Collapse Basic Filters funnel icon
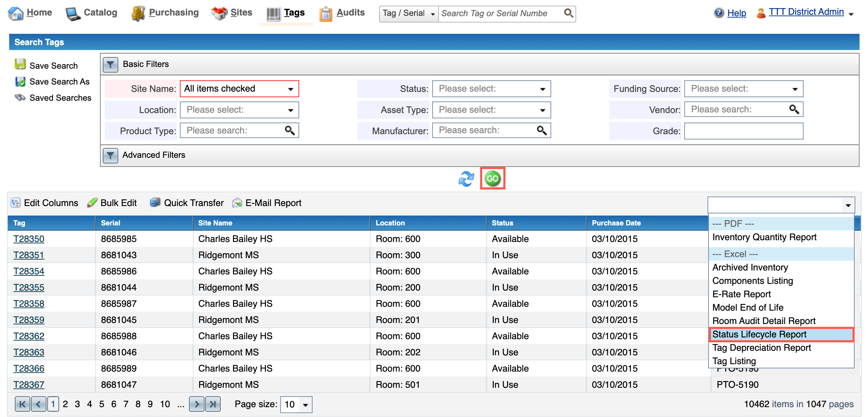This screenshot has height=417, width=868. (111, 64)
